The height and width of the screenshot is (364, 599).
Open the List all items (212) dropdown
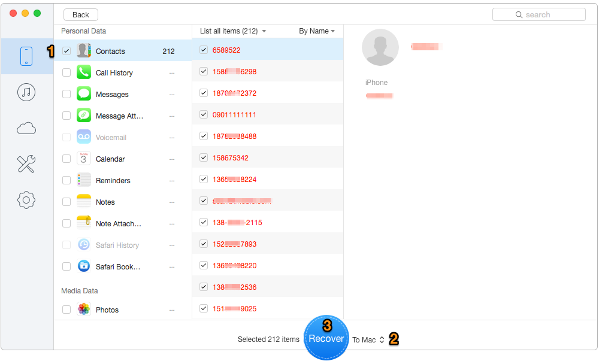click(233, 31)
